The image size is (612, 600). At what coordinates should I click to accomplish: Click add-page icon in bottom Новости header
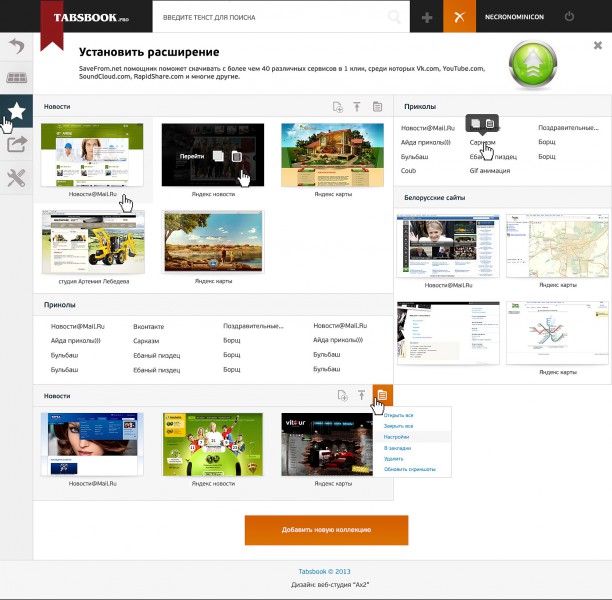(x=342, y=395)
